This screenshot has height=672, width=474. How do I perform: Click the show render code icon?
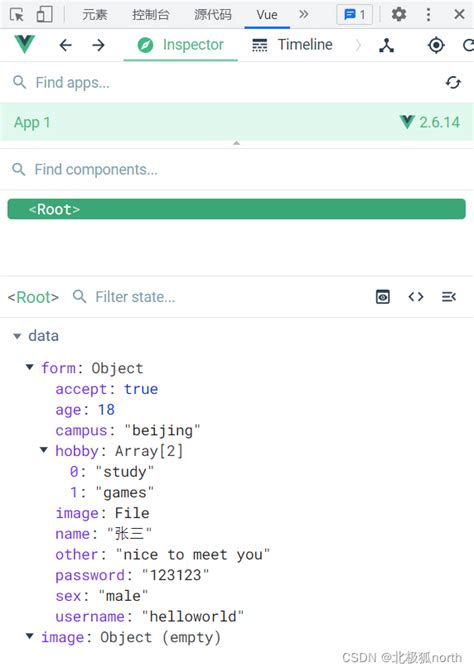tap(416, 297)
